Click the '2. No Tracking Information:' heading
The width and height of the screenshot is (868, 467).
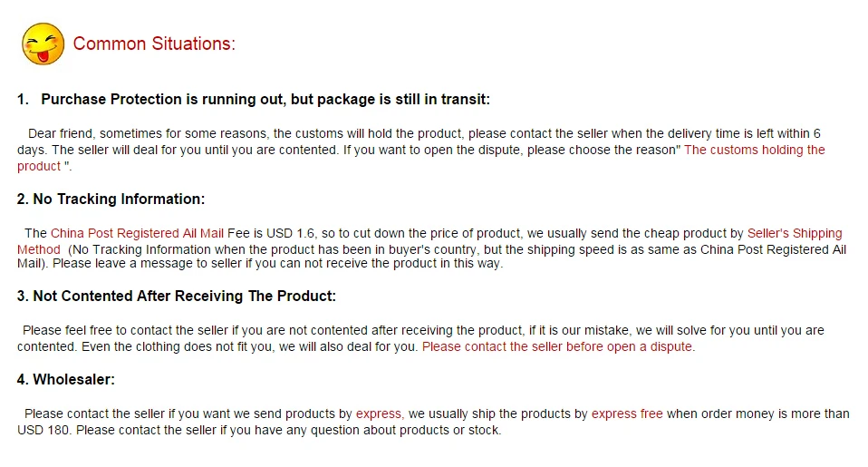tap(111, 199)
